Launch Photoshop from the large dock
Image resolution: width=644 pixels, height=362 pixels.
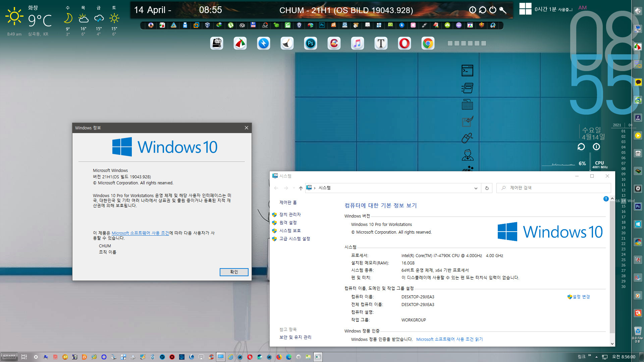tap(311, 44)
